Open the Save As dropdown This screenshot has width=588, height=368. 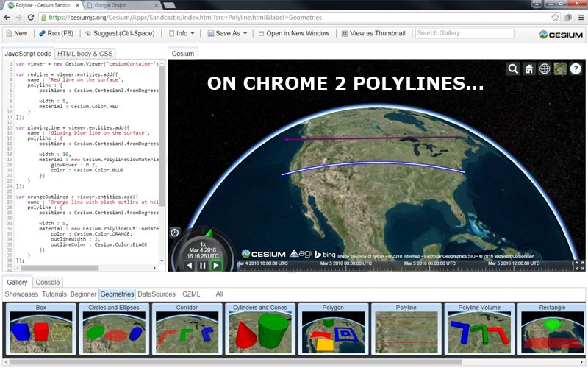coord(227,33)
